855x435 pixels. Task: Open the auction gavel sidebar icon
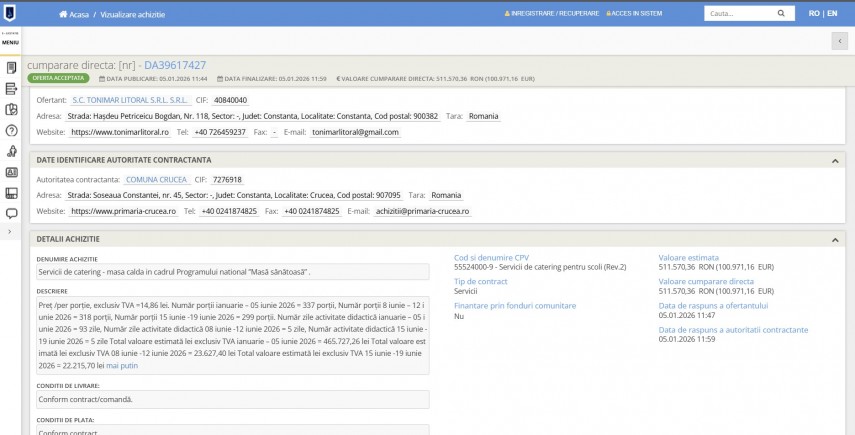click(x=11, y=151)
